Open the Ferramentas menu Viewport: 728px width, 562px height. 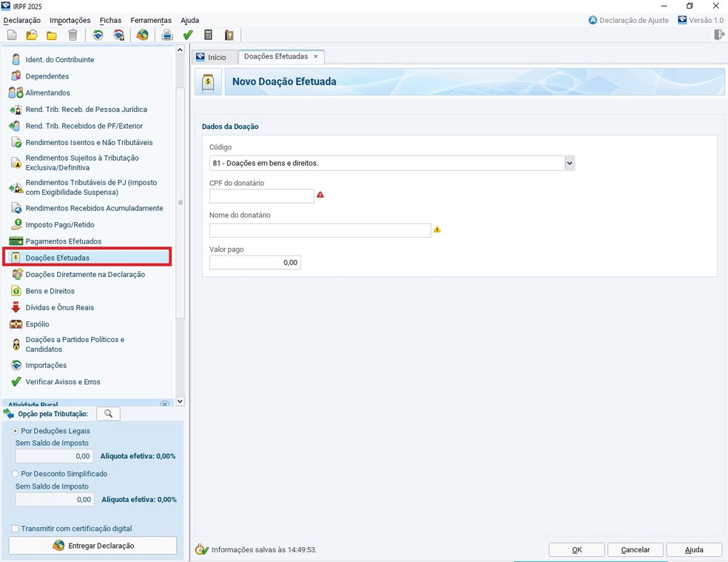tap(151, 20)
